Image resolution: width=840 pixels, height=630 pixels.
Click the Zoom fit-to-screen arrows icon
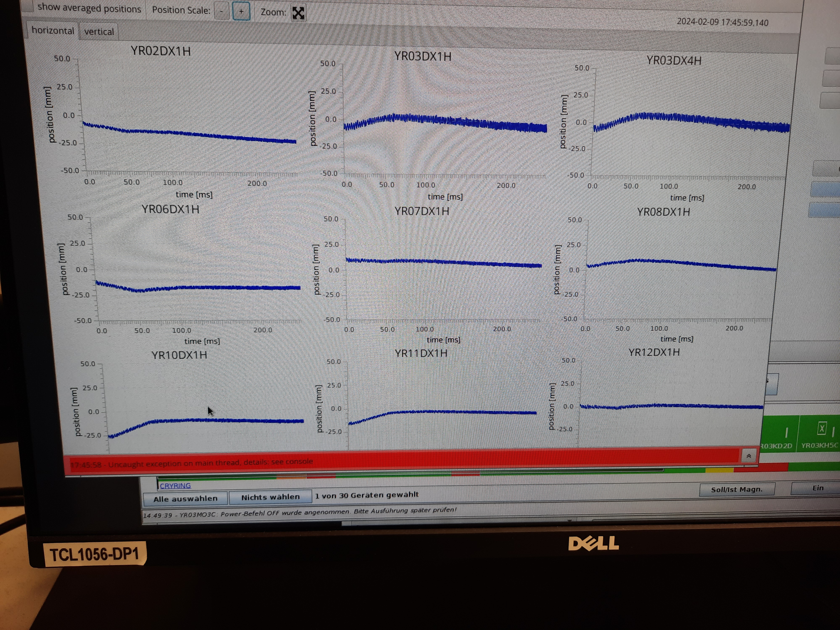[298, 13]
